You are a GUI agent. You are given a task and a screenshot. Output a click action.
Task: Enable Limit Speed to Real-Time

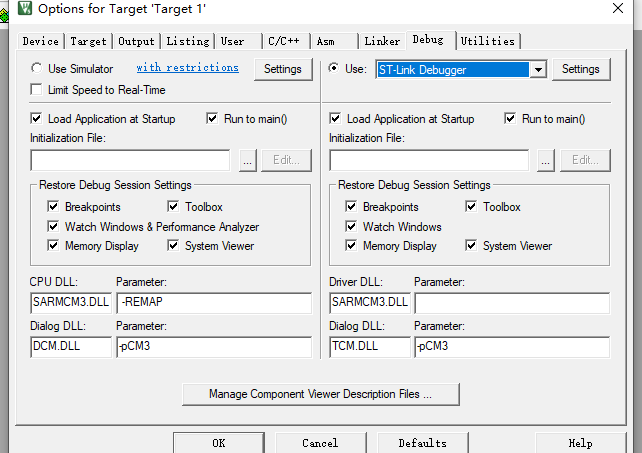click(x=36, y=90)
